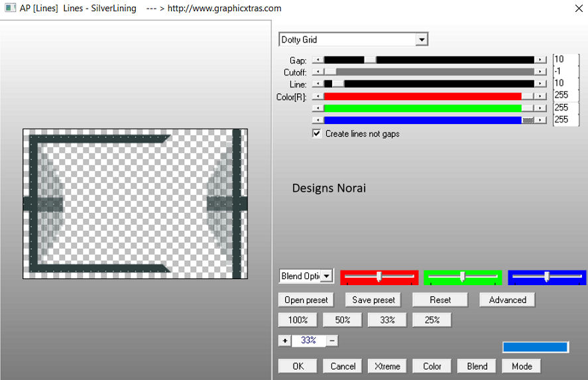588x380 pixels.
Task: Click the Blend button
Action: pos(477,366)
